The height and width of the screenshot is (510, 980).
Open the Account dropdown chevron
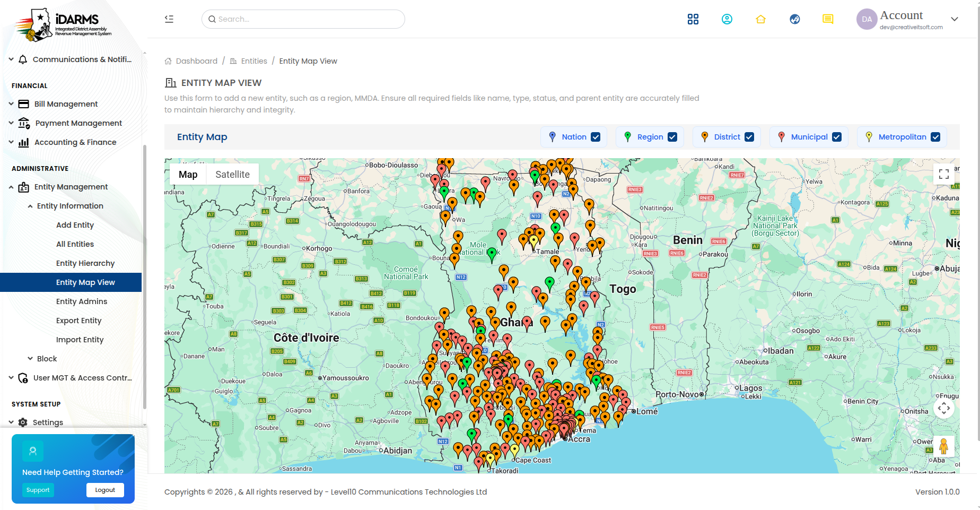[x=955, y=19]
